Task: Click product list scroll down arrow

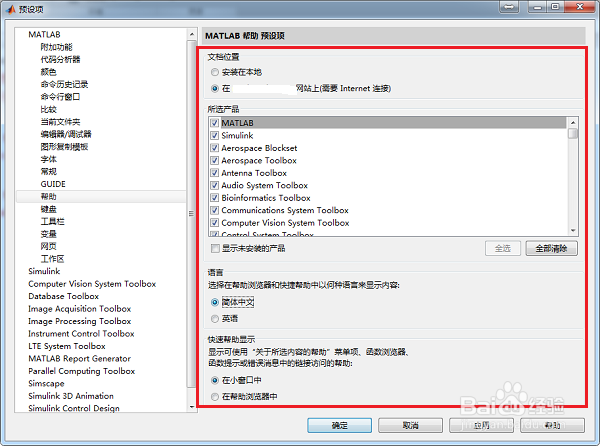Action: pyautogui.click(x=573, y=230)
